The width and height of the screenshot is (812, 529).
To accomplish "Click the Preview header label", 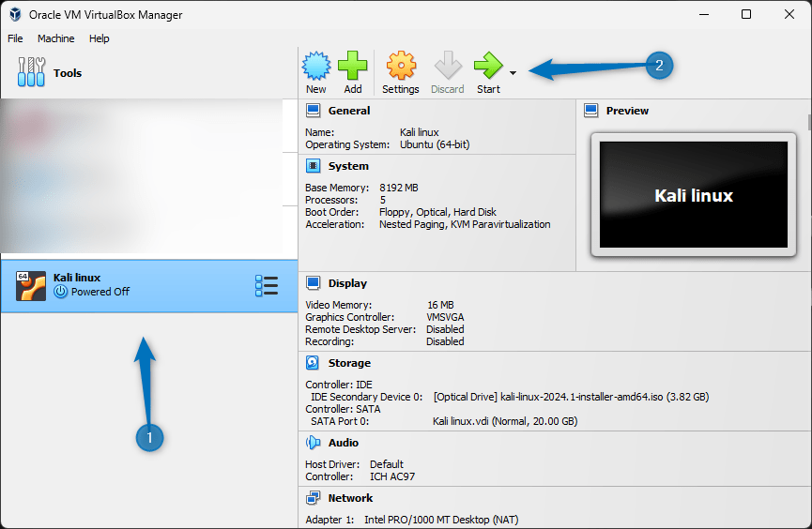I will point(627,111).
